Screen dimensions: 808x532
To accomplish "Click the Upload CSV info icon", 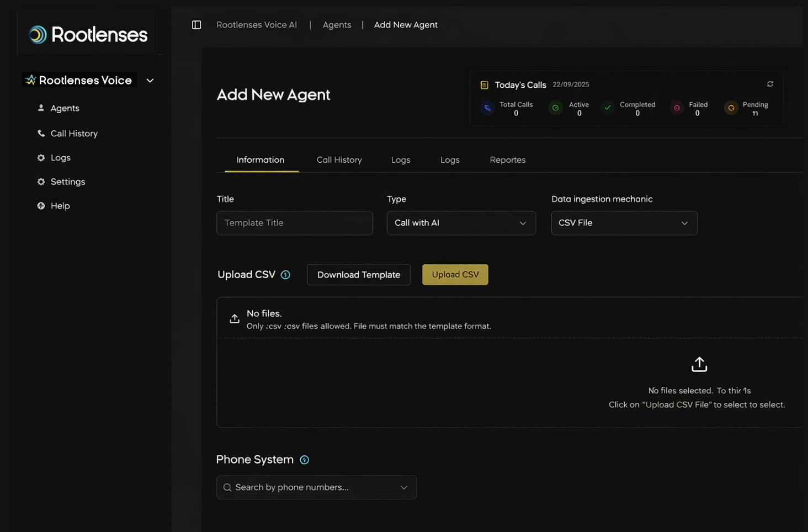I will point(285,275).
